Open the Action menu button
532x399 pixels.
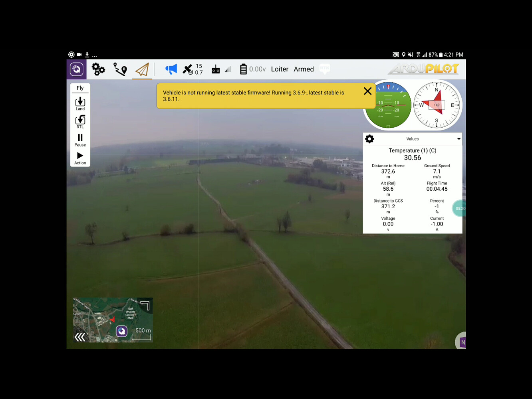coord(80,158)
